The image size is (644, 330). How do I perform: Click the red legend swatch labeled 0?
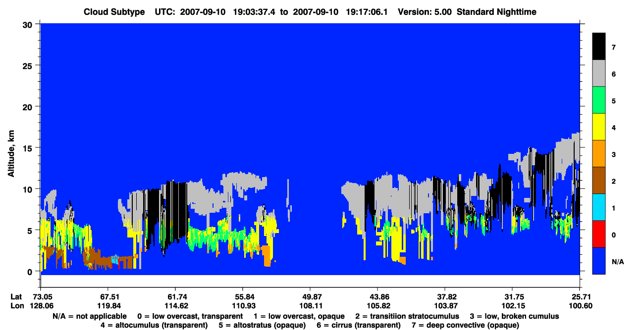click(x=599, y=234)
